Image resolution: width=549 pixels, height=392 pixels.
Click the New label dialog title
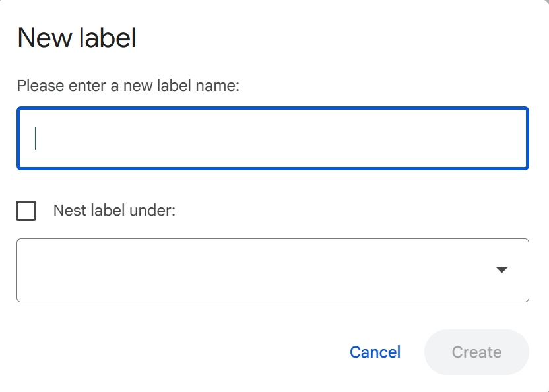click(77, 38)
